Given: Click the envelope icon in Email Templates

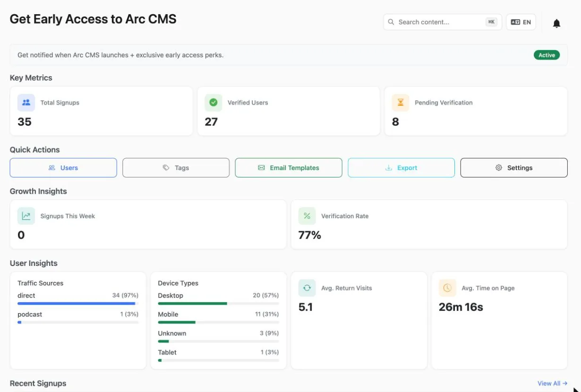Looking at the screenshot, I should [261, 168].
